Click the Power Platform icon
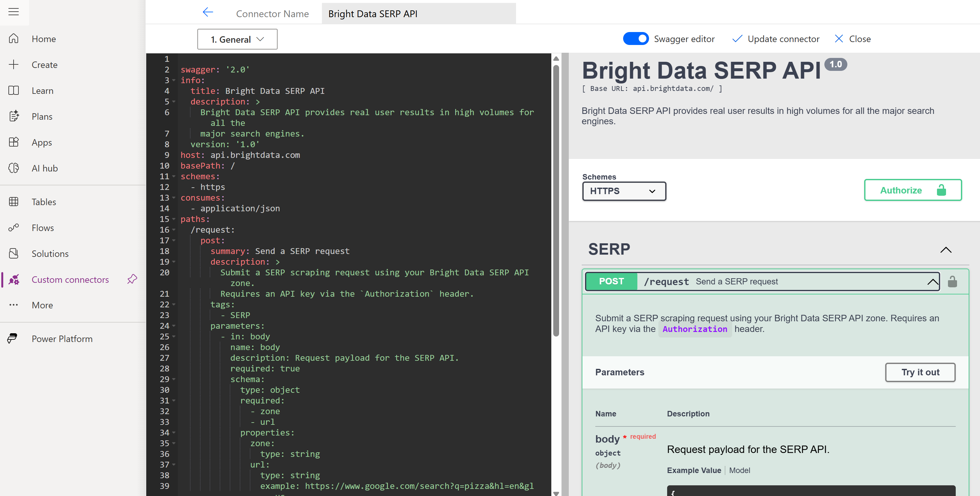980x496 pixels. 13,338
